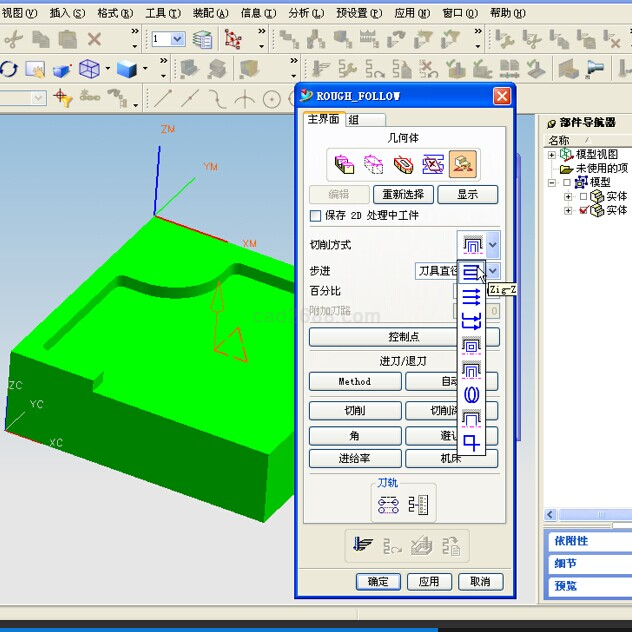Toggle checked box of second 实体 item
The width and height of the screenshot is (632, 632).
(583, 210)
